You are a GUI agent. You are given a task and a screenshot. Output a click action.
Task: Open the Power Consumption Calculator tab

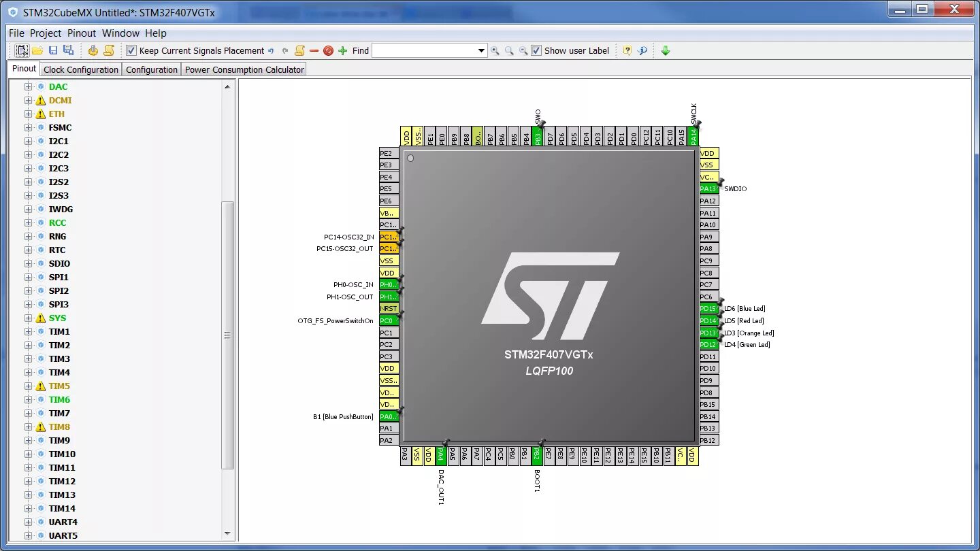point(244,69)
